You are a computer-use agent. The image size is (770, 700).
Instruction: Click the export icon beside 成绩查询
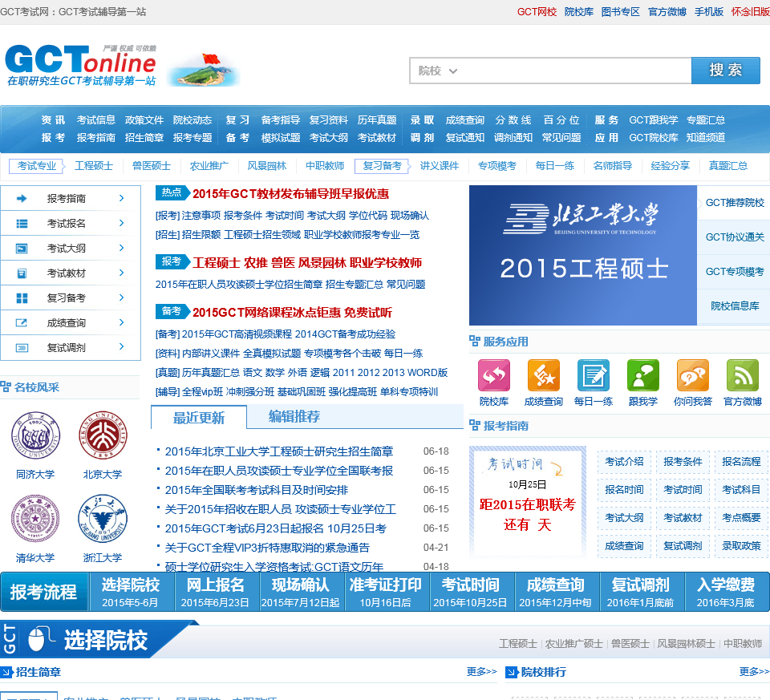pos(22,323)
